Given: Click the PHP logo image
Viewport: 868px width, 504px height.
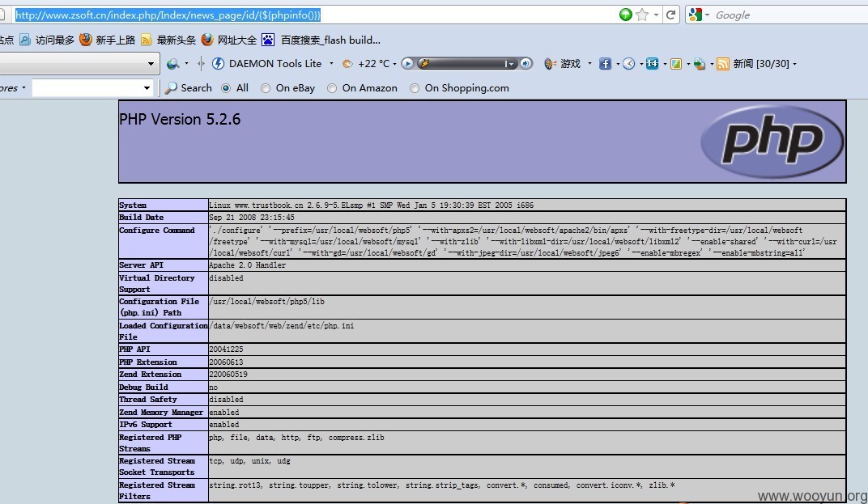Looking at the screenshot, I should click(772, 141).
